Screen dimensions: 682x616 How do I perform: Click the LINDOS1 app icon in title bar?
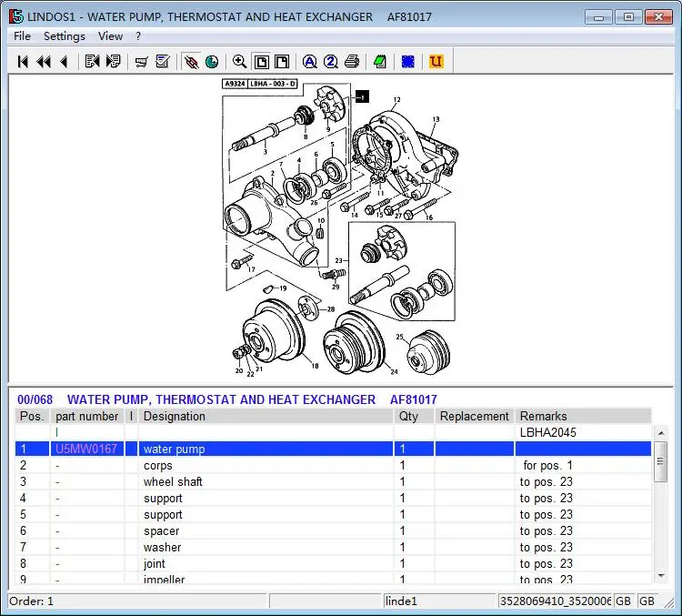point(16,17)
